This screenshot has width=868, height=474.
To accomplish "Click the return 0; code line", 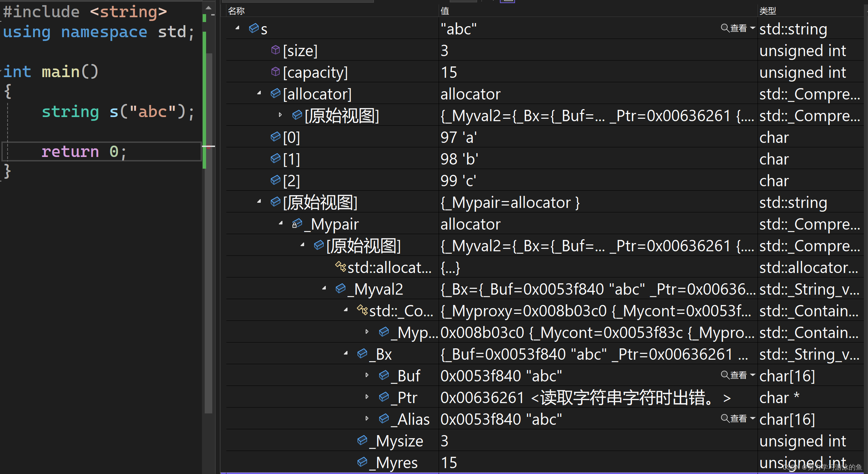I will click(84, 151).
